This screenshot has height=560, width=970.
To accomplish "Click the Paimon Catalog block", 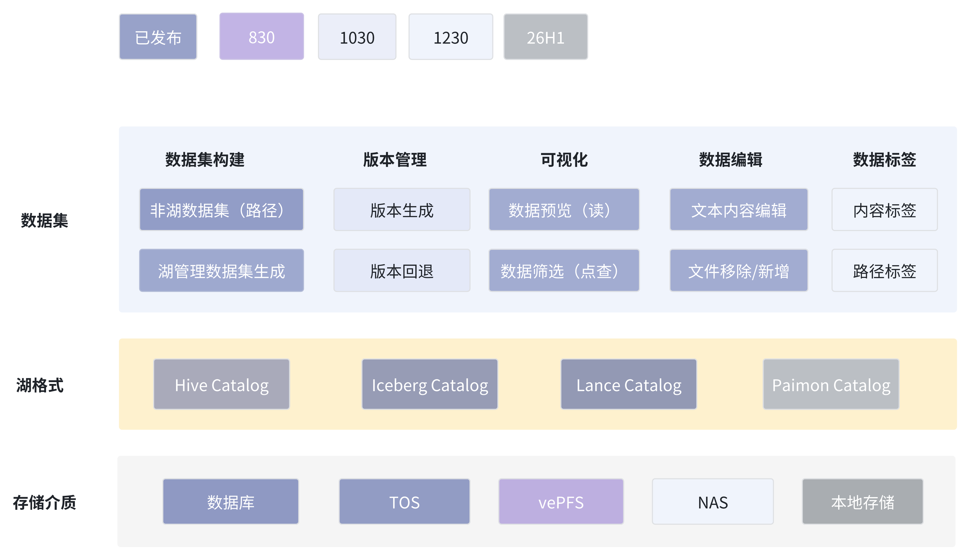I will pos(830,384).
